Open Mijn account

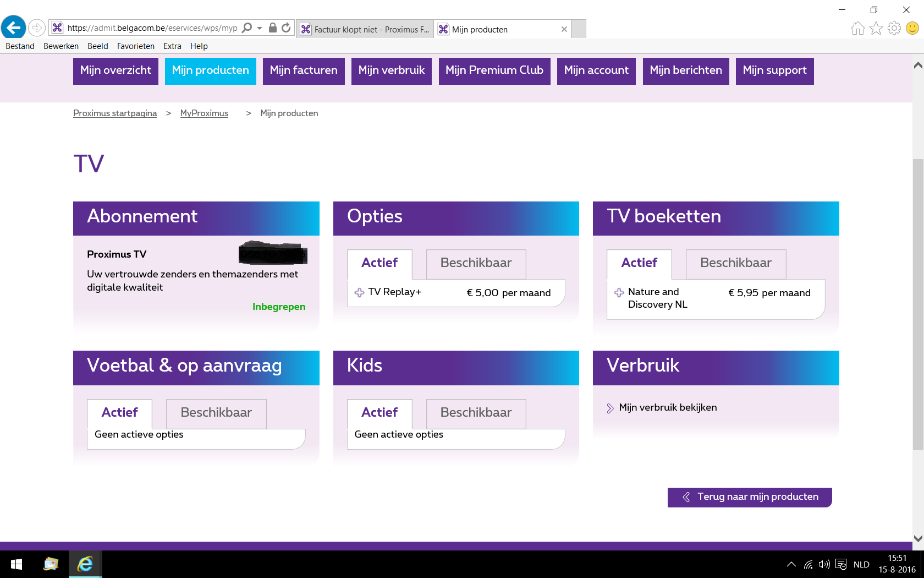click(x=596, y=71)
